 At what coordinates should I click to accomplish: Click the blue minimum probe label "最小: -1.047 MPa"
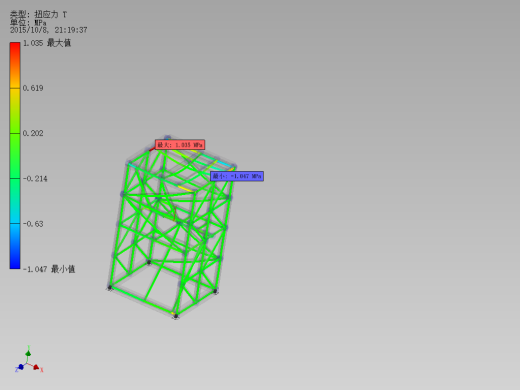click(237, 176)
